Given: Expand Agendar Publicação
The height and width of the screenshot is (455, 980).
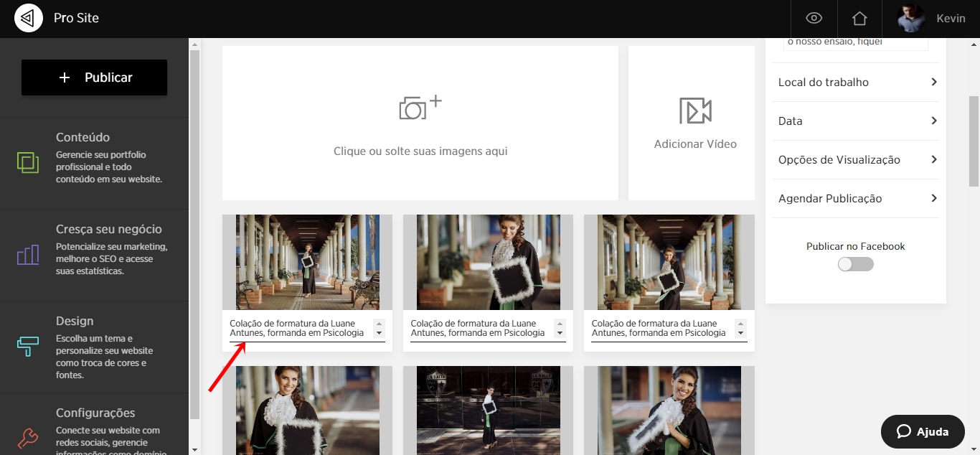Looking at the screenshot, I should tap(854, 199).
